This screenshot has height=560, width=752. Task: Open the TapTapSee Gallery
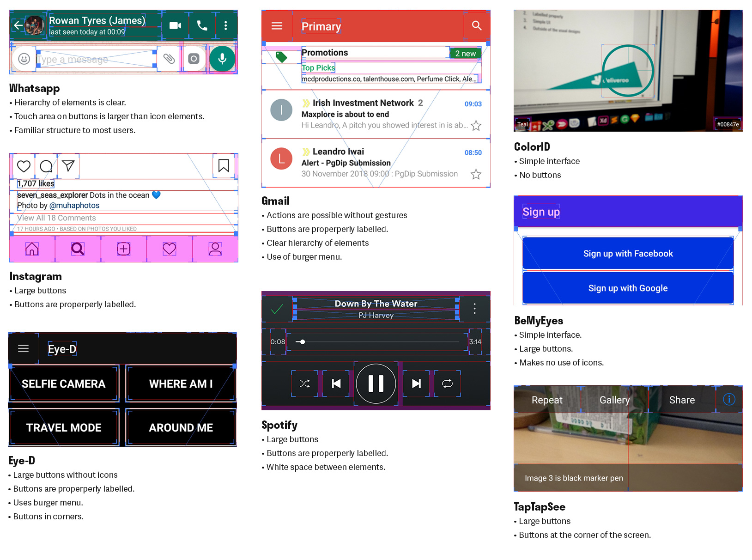(614, 400)
